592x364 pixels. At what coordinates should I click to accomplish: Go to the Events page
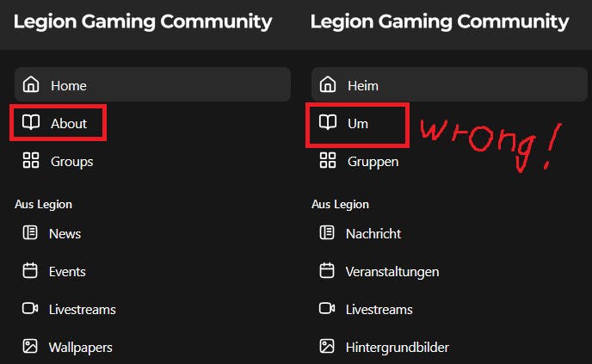click(x=67, y=271)
